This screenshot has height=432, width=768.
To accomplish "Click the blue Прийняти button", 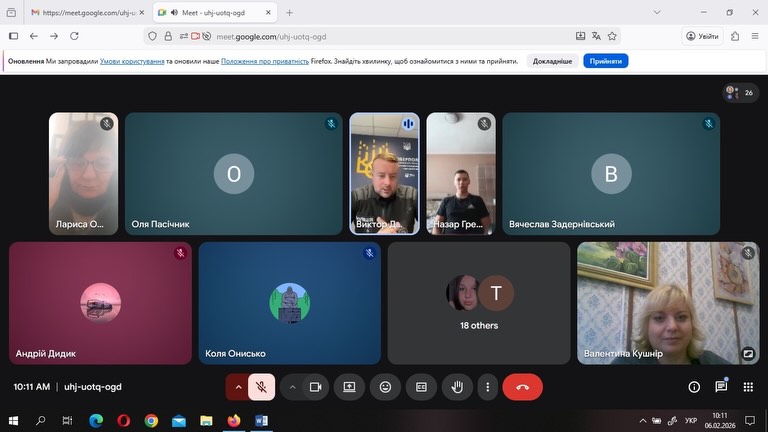I will point(606,61).
